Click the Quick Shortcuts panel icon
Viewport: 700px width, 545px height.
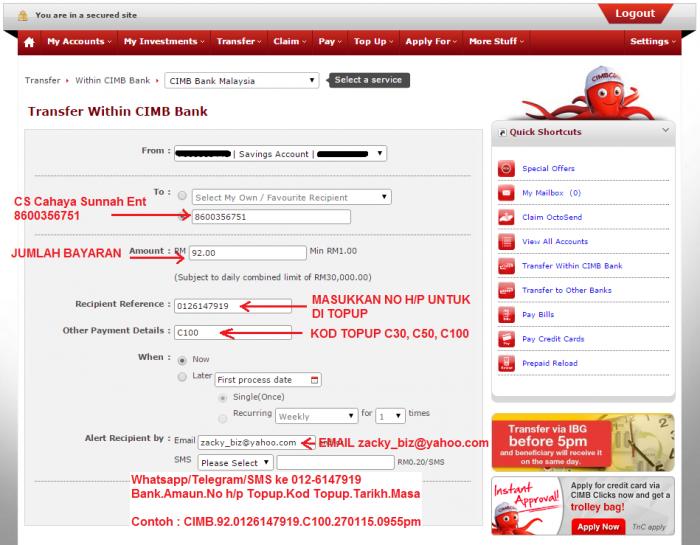click(x=502, y=132)
